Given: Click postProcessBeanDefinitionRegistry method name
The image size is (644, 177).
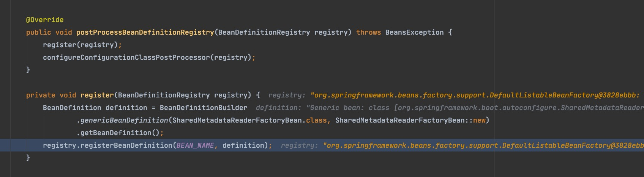Looking at the screenshot, I should [x=145, y=32].
